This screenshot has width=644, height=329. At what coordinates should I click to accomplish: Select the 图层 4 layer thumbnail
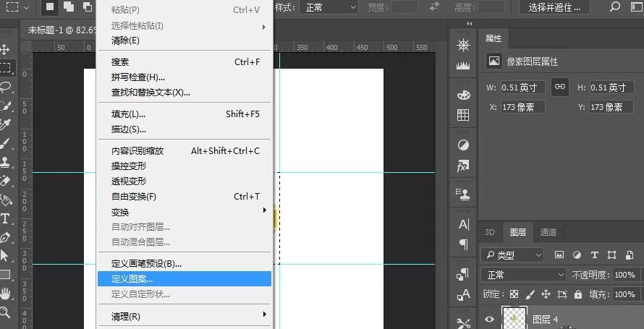point(514,318)
